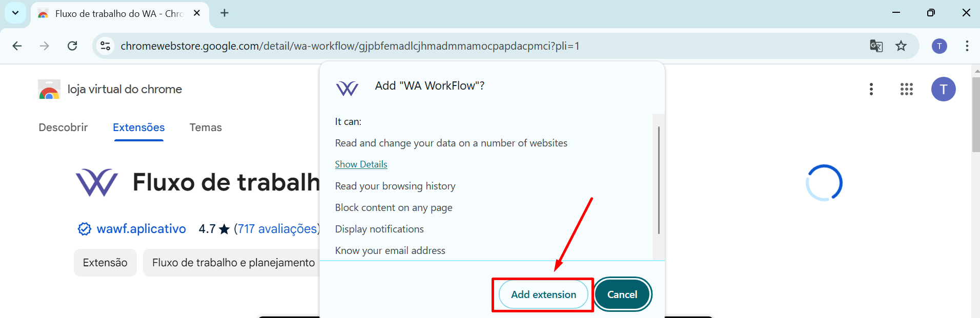980x318 pixels.
Task: Switch to the Descobrir tab
Action: (x=63, y=128)
